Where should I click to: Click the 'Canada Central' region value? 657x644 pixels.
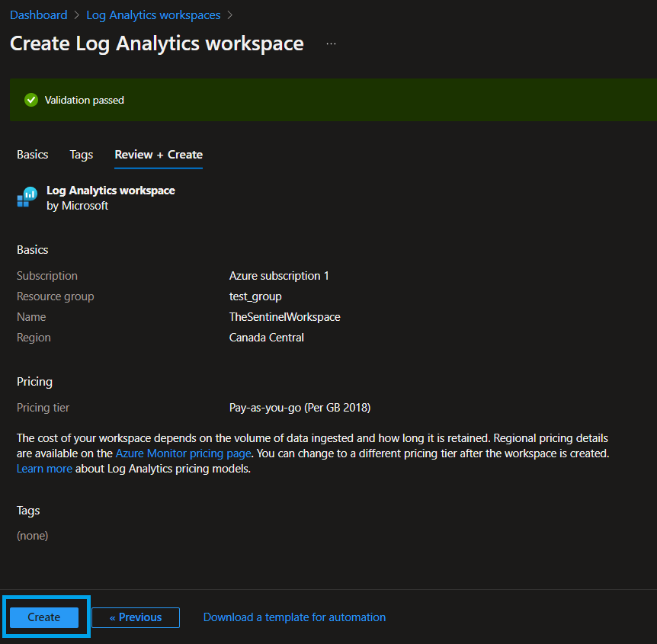pos(267,338)
